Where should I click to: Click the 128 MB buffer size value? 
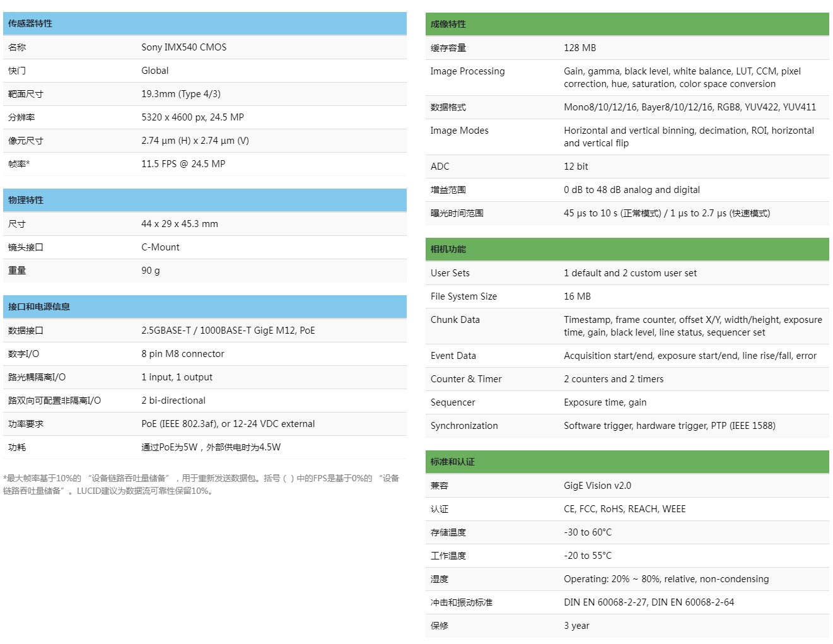tap(580, 48)
